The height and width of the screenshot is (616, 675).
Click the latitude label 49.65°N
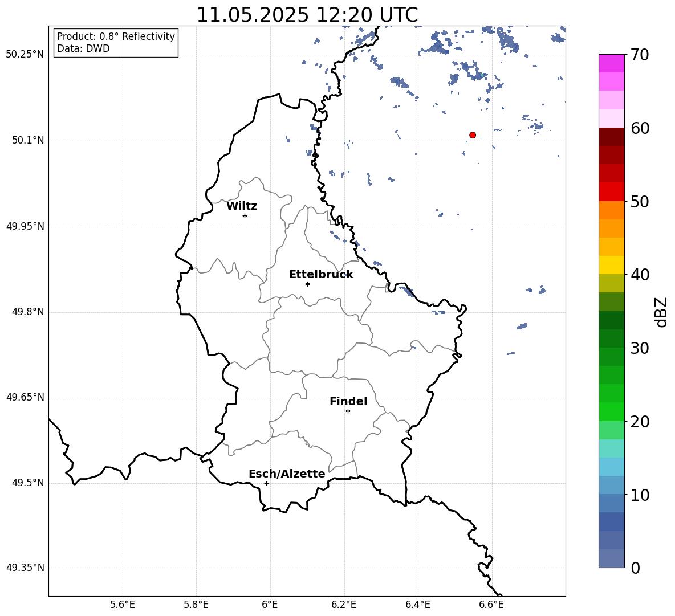(25, 397)
